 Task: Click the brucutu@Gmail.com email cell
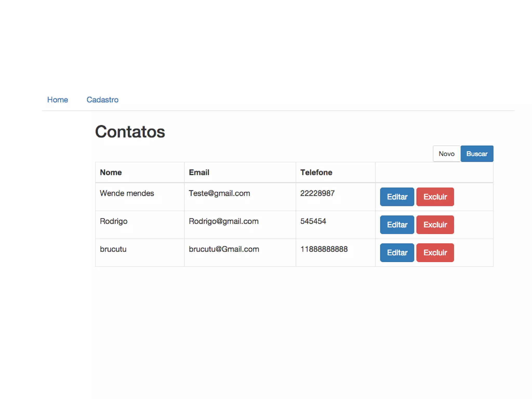224,249
